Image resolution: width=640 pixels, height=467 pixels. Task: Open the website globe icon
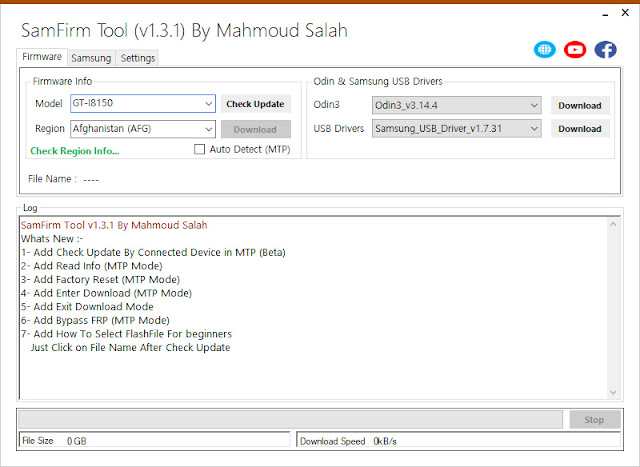[544, 50]
